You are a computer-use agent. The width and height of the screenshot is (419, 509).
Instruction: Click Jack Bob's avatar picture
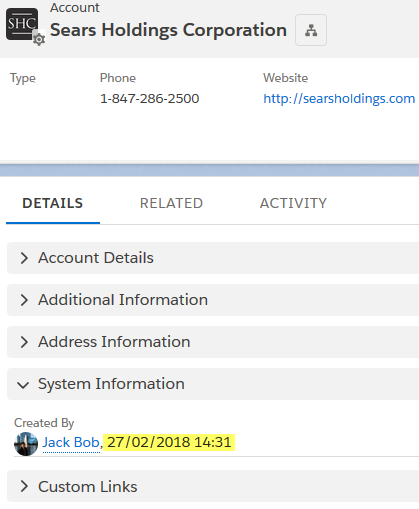(x=26, y=444)
